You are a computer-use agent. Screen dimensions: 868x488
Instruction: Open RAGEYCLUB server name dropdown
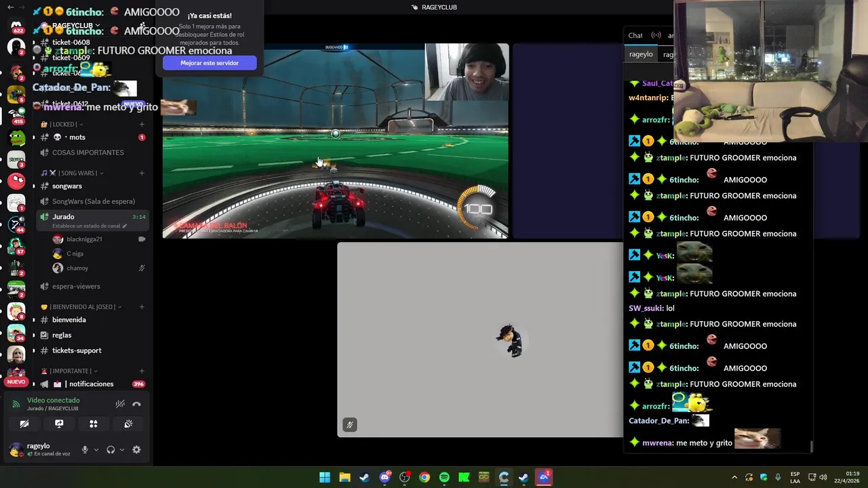77,26
